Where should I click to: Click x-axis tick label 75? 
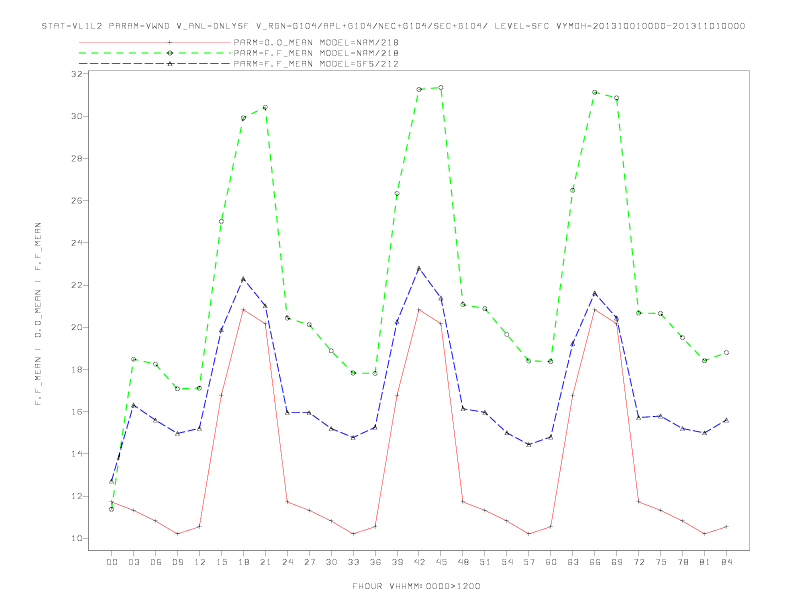pyautogui.click(x=661, y=562)
